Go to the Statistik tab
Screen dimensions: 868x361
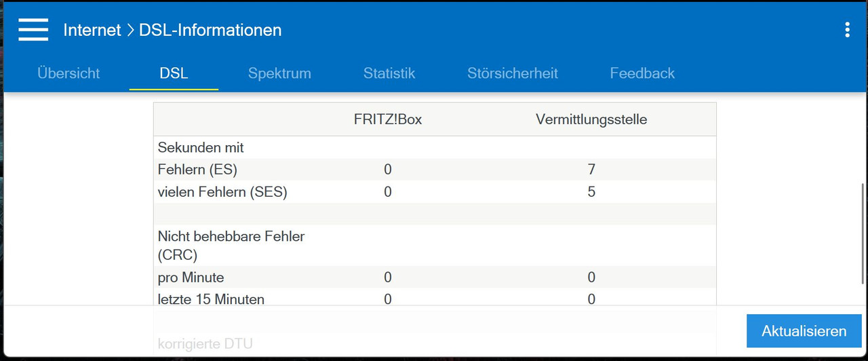tap(389, 73)
